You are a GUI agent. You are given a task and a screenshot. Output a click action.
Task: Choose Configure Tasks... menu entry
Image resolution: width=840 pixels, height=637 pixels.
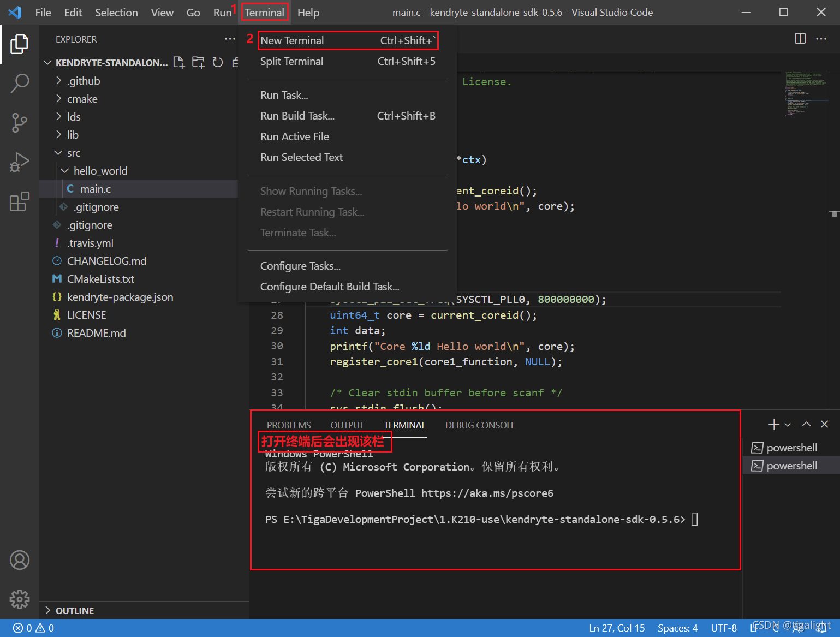click(348, 266)
